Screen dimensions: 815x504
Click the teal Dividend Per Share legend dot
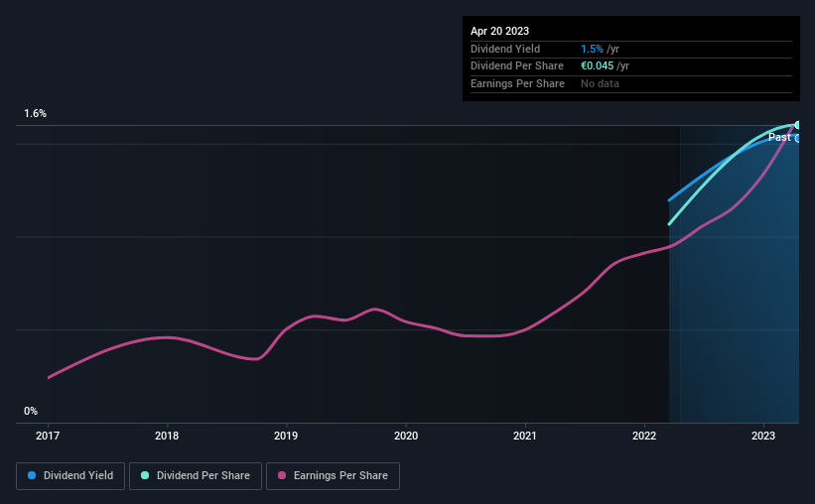(145, 475)
